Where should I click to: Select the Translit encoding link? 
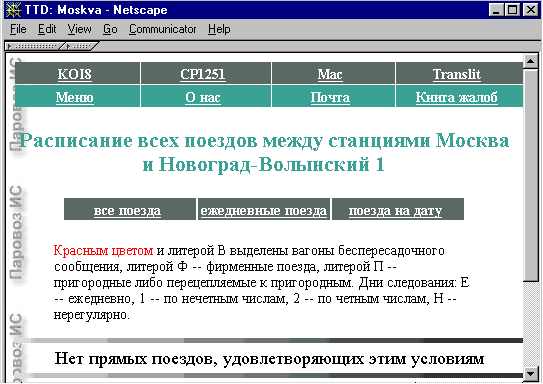tap(456, 74)
